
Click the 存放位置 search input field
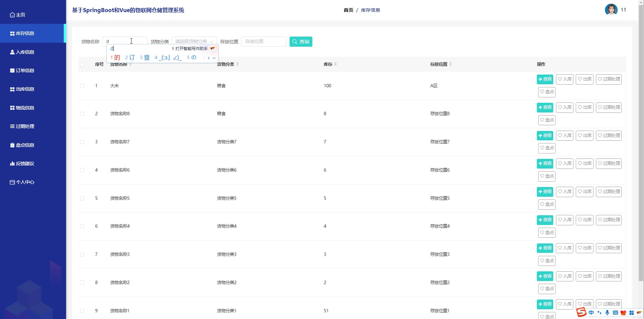click(263, 42)
